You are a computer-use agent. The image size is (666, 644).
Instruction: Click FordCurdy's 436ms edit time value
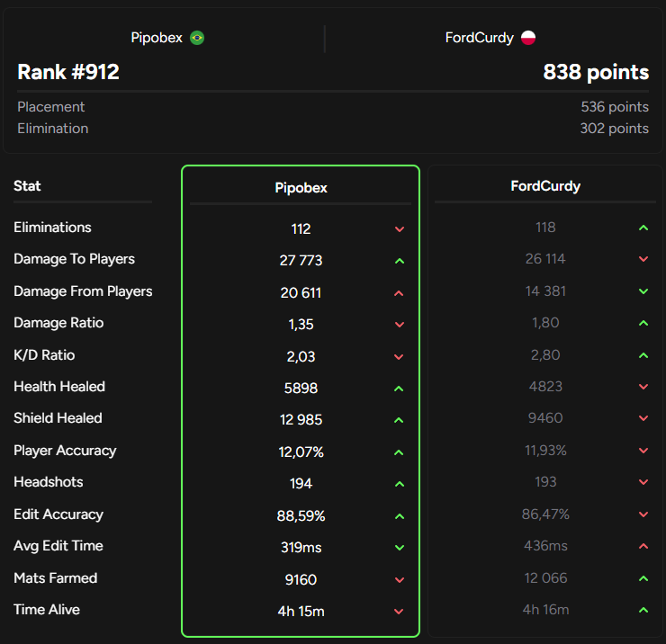[545, 545]
